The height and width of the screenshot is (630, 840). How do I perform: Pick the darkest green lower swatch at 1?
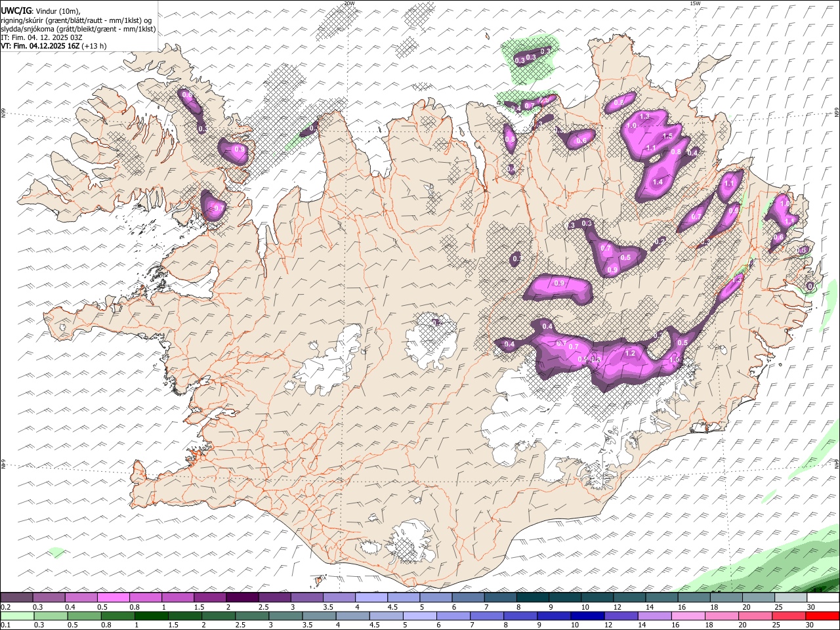151,616
